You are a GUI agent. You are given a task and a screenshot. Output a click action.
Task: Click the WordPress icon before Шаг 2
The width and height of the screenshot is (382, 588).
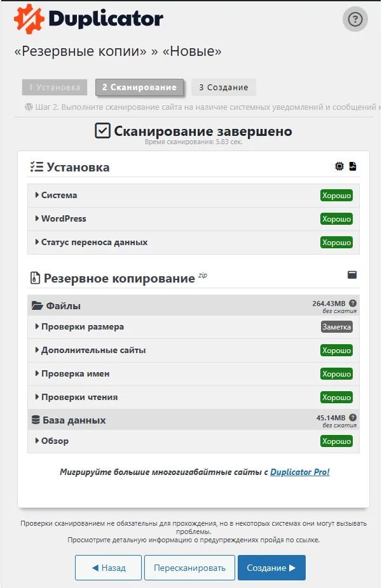click(29, 107)
